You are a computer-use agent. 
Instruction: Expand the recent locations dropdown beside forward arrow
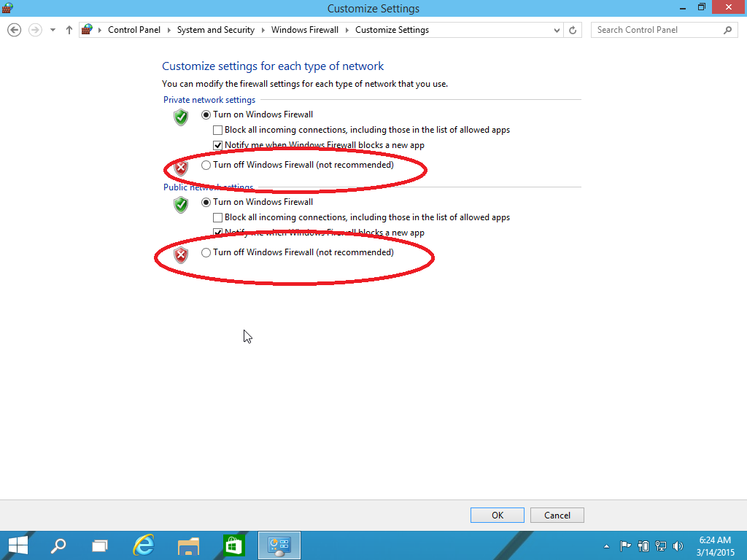pyautogui.click(x=52, y=30)
